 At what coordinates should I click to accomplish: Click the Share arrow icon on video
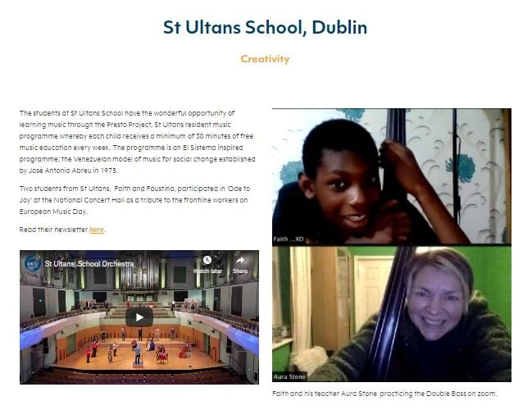tap(240, 260)
